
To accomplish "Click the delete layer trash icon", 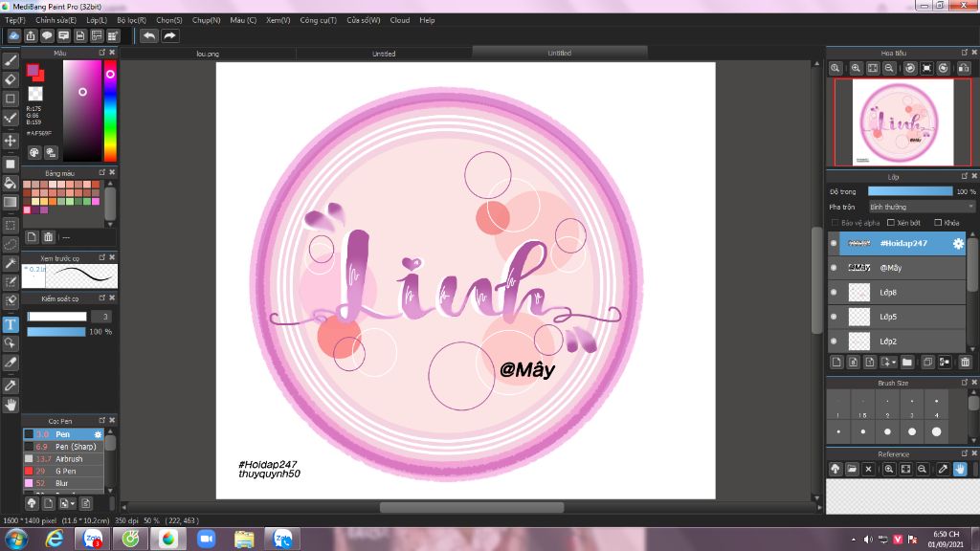I will coord(965,363).
